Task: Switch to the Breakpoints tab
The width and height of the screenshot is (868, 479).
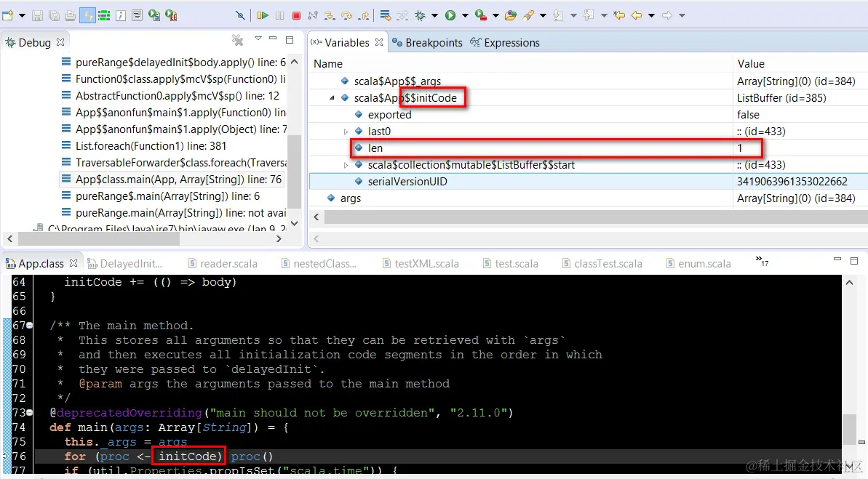Action: tap(427, 43)
